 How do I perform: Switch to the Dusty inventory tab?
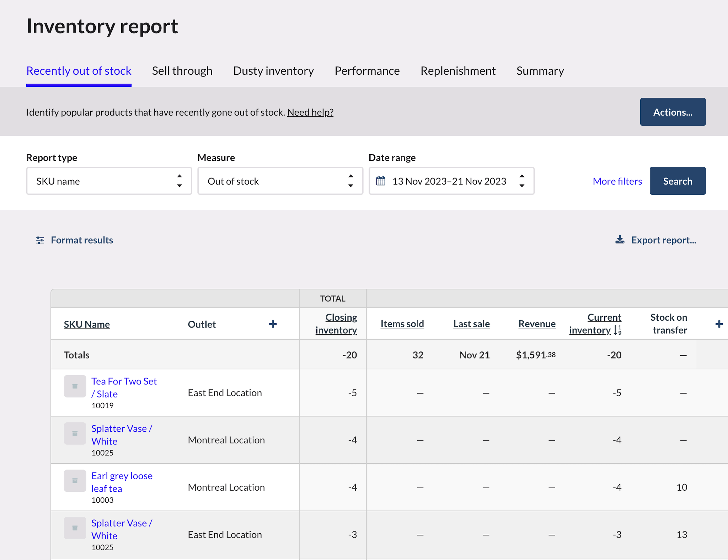(x=273, y=71)
